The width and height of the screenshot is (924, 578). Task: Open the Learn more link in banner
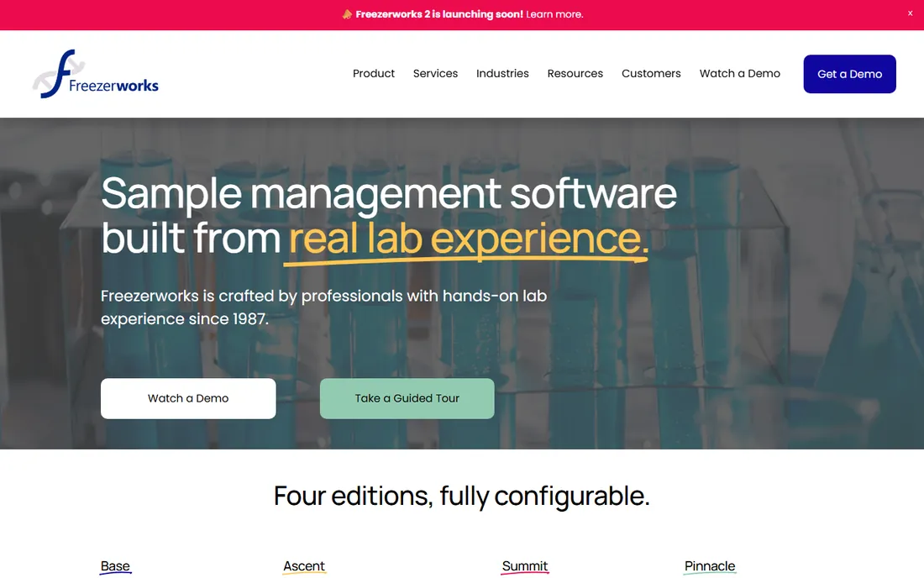(554, 14)
